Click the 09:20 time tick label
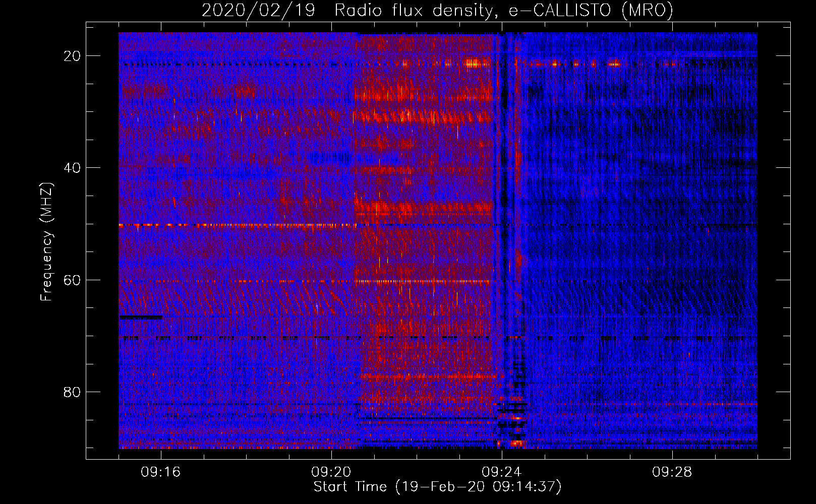816x504 pixels. pyautogui.click(x=331, y=472)
